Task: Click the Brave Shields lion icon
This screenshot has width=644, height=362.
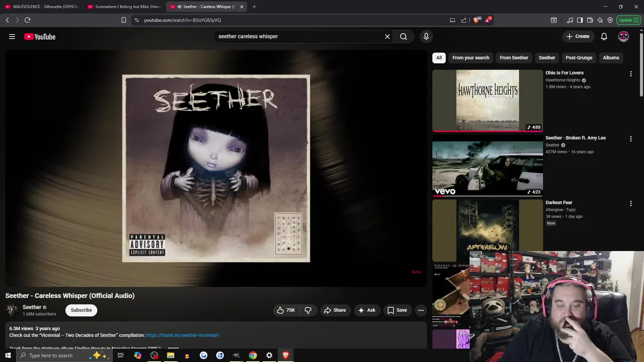Action: coord(476,20)
